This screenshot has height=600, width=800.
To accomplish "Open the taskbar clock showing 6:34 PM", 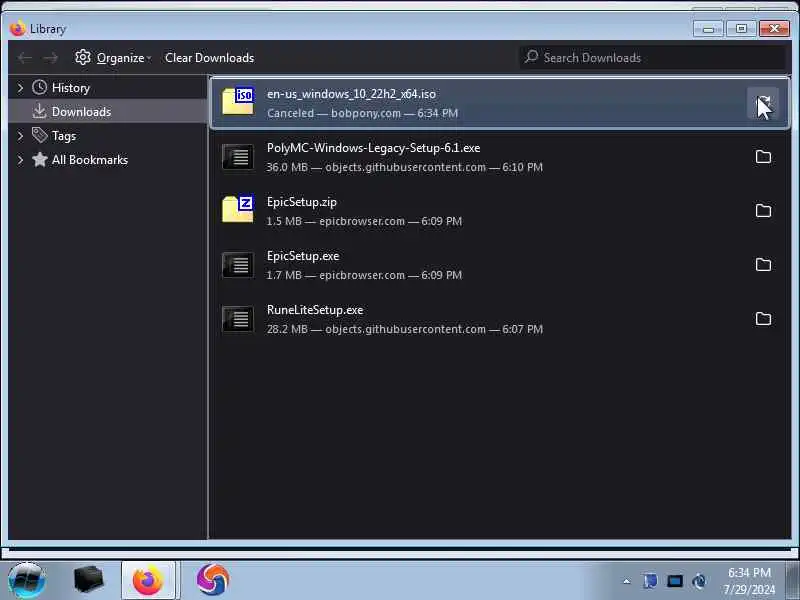I will point(749,581).
